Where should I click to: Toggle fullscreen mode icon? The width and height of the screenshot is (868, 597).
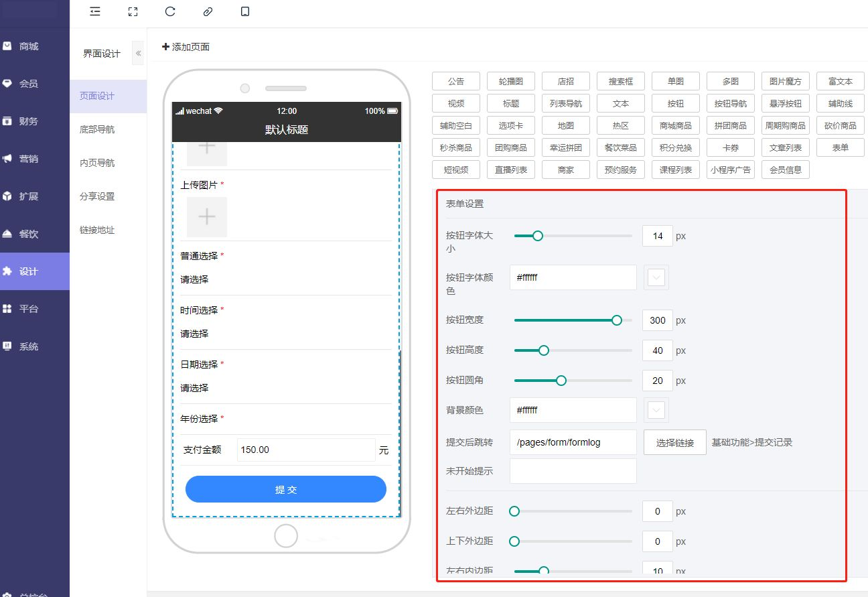tap(133, 11)
